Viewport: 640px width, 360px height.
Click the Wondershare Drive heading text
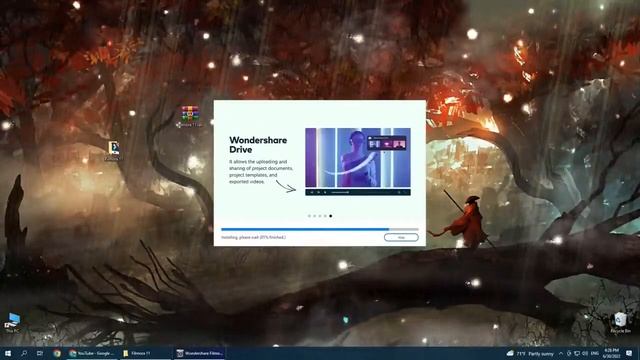coord(258,145)
